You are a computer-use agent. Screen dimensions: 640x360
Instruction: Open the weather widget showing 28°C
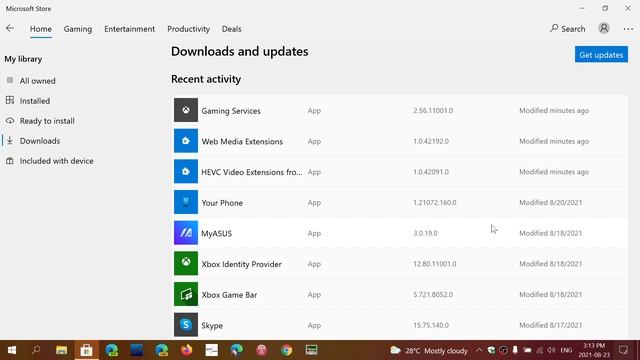click(x=429, y=351)
